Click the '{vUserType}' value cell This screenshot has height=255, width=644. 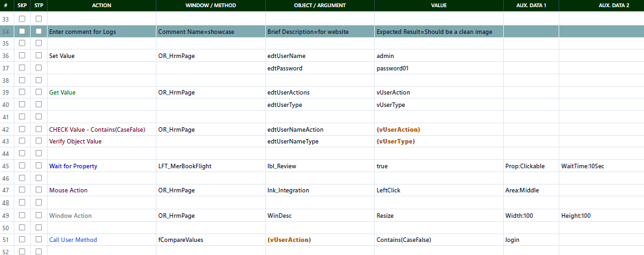coord(439,142)
